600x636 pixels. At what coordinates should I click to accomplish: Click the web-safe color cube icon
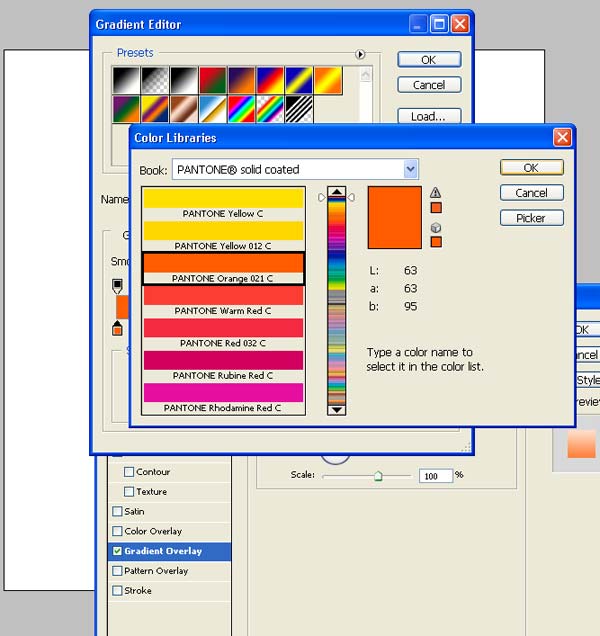pos(436,228)
